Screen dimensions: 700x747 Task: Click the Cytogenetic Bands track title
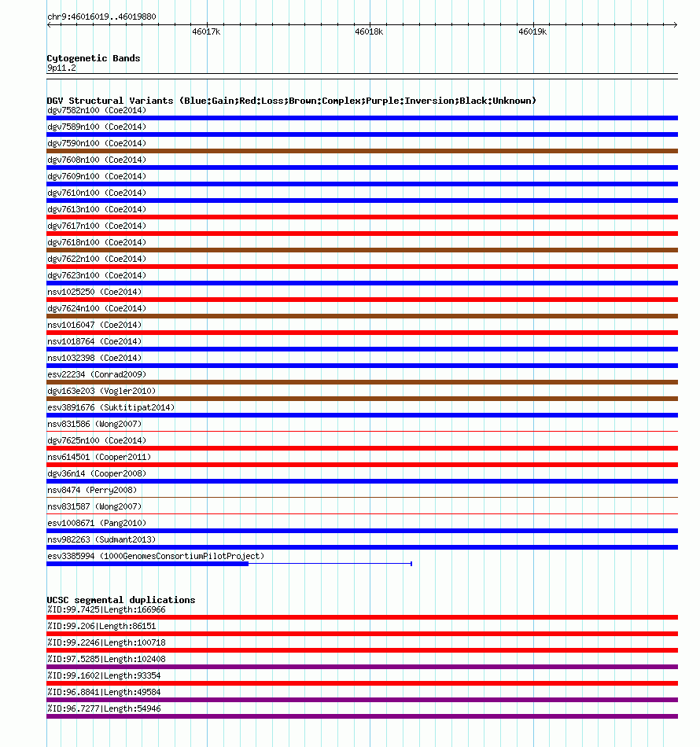point(94,58)
